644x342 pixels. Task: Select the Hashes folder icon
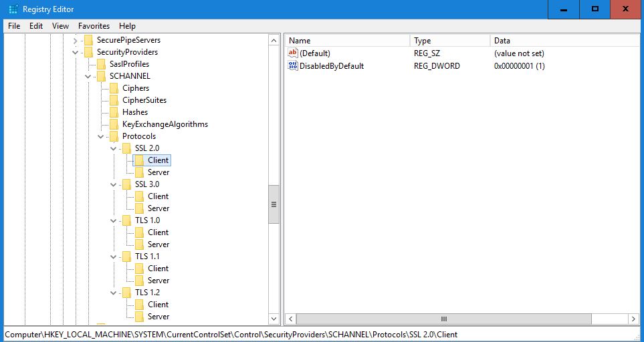[x=114, y=112]
